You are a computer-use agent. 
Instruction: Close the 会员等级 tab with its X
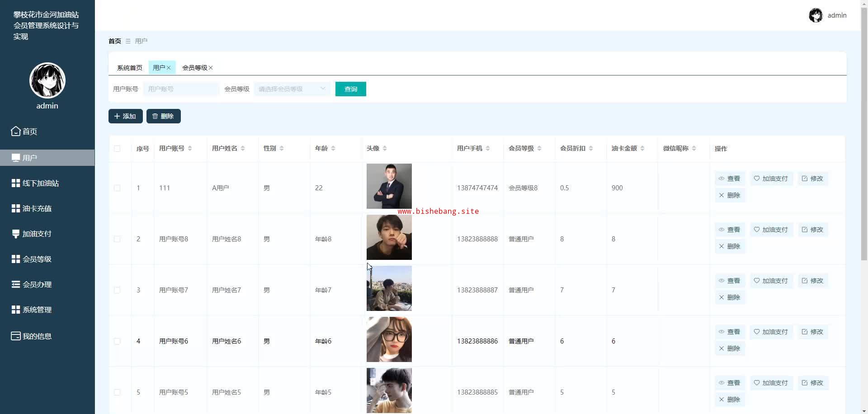[x=211, y=68]
